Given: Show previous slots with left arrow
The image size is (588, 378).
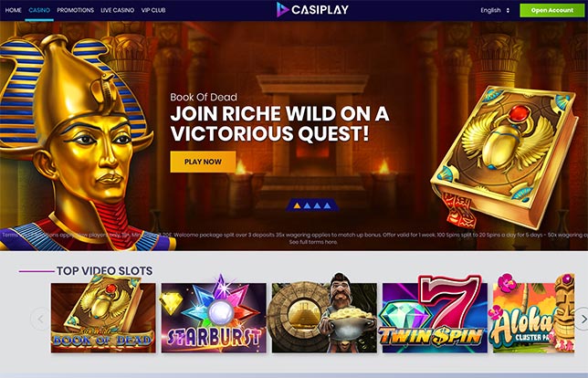Looking at the screenshot, I should (x=40, y=319).
